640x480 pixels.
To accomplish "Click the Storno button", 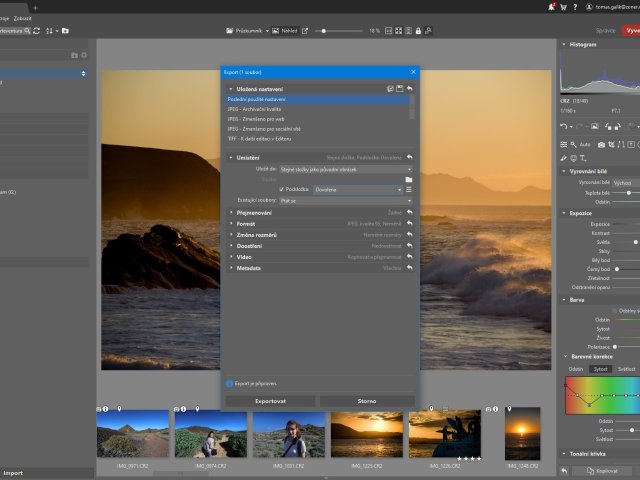I will pos(367,401).
